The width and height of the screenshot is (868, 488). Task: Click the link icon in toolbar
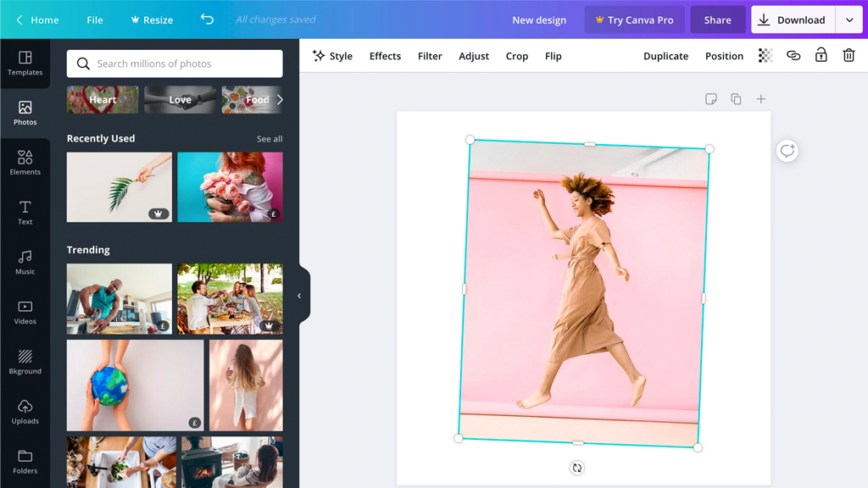point(793,56)
